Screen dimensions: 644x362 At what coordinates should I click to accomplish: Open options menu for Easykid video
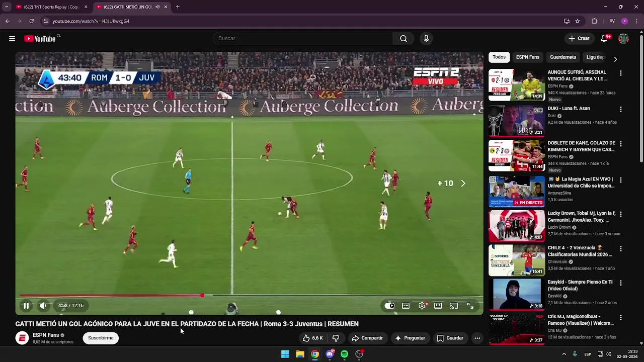click(620, 283)
